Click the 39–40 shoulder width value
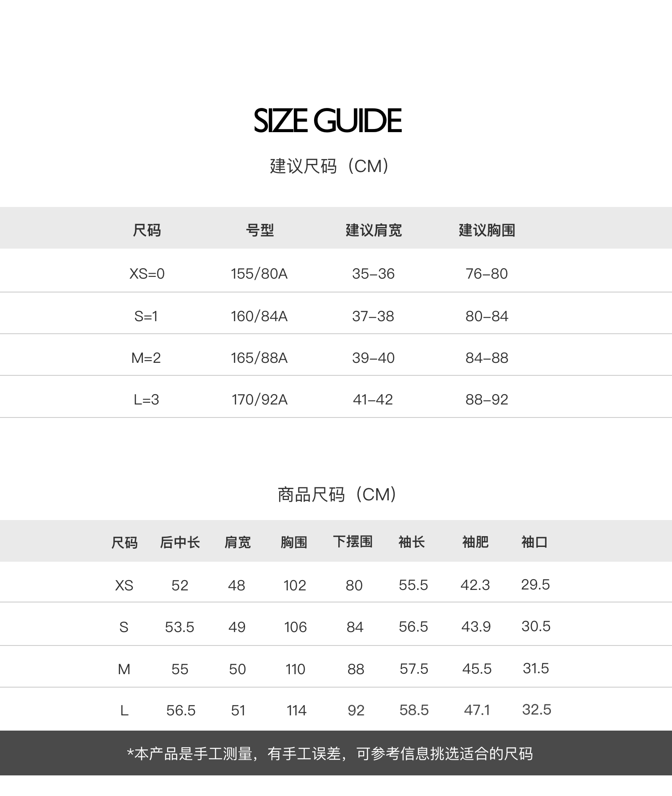 (373, 358)
